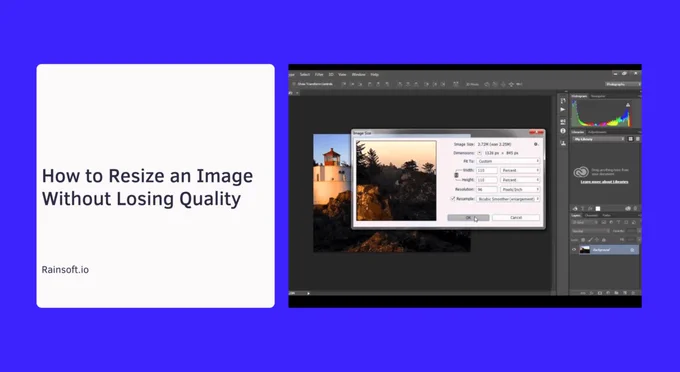Uncheck the Resample checkbox
The image size is (680, 372).
(x=453, y=199)
